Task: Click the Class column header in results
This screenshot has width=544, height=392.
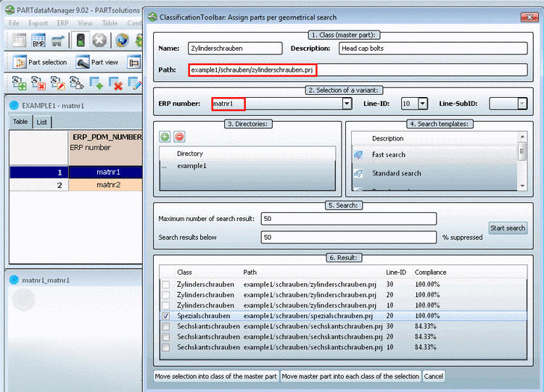Action: pyautogui.click(x=184, y=272)
